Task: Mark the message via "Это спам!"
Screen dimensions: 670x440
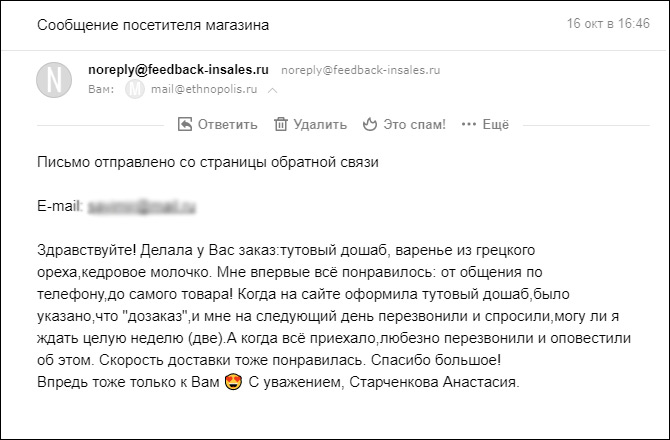Action: [417, 125]
